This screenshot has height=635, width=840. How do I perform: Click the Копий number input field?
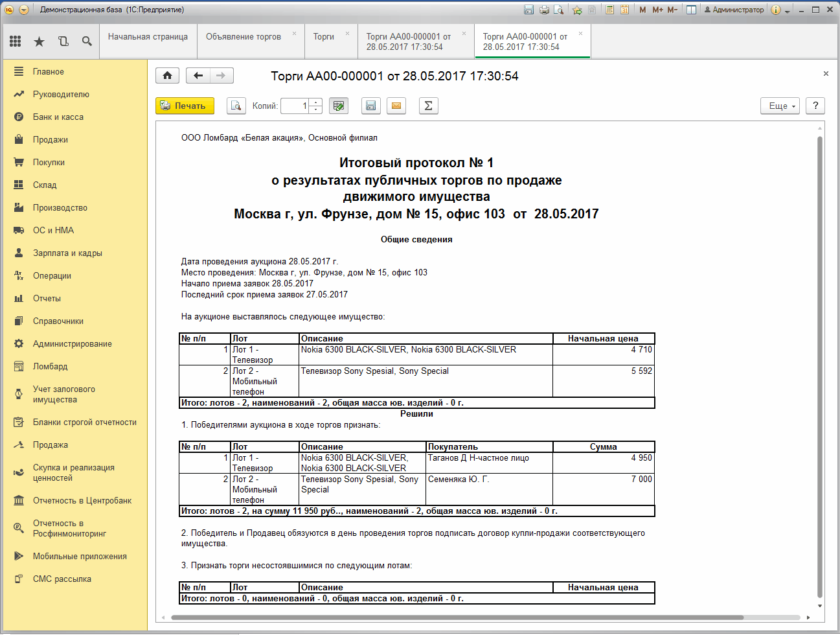(295, 106)
